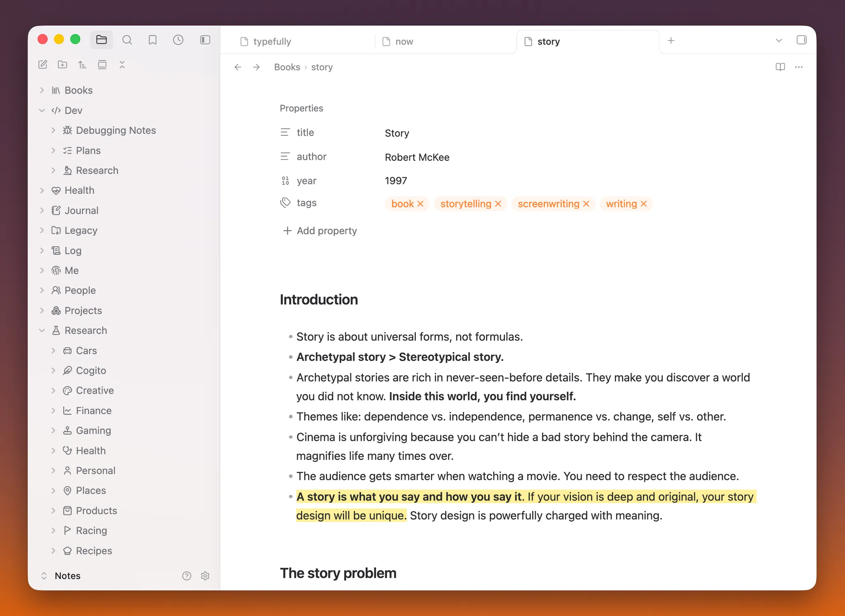Open the recent files clock icon

point(178,40)
